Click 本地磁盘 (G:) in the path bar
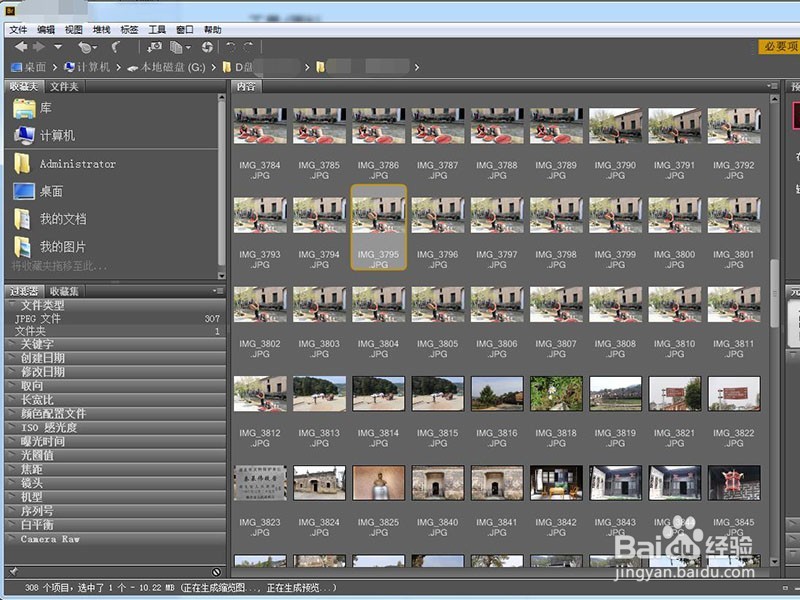 point(166,67)
